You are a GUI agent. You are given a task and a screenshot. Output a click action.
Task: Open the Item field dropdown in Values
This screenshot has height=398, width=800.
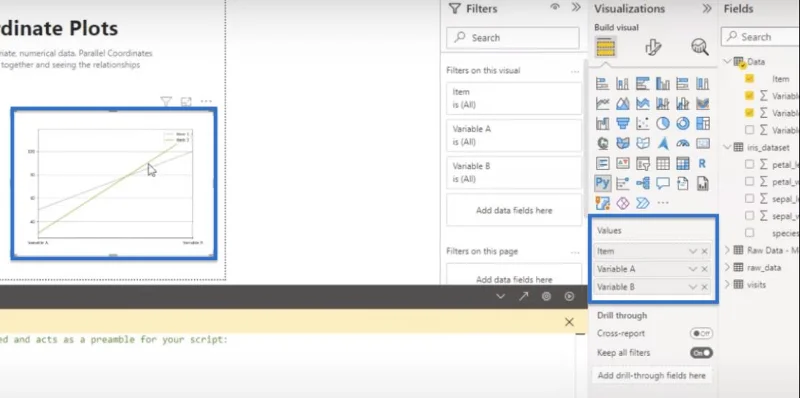tap(692, 251)
